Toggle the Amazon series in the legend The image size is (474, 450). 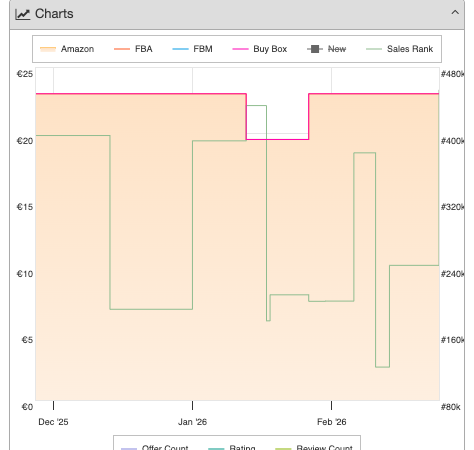[67, 49]
